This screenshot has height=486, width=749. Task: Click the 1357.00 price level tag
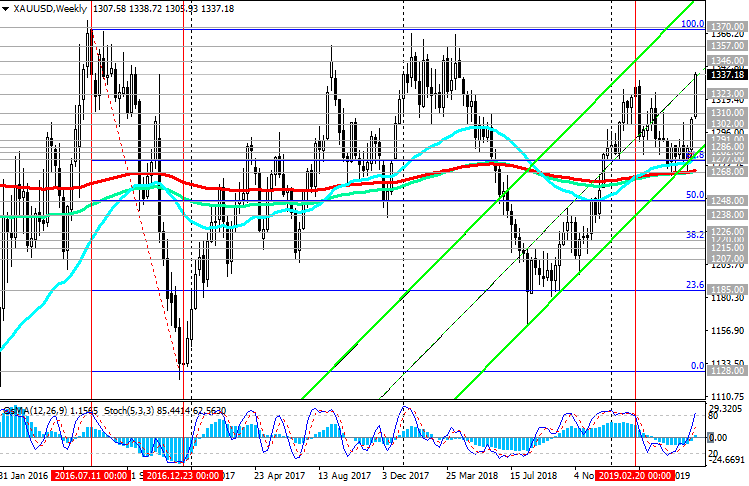(x=725, y=46)
